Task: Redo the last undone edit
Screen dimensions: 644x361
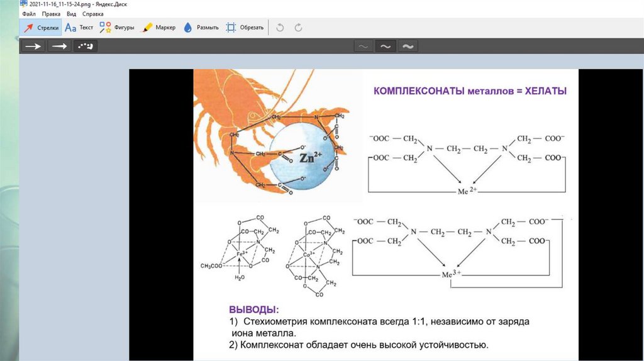Action: [299, 28]
